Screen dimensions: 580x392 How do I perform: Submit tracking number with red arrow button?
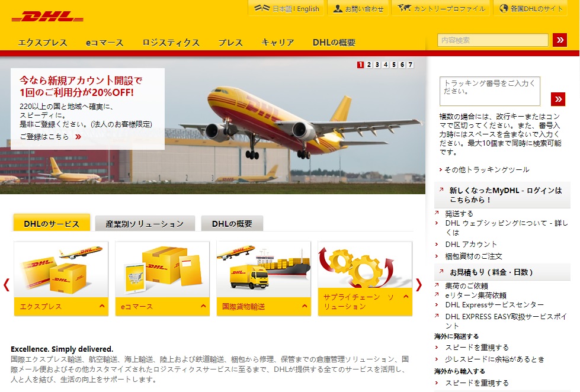[558, 99]
